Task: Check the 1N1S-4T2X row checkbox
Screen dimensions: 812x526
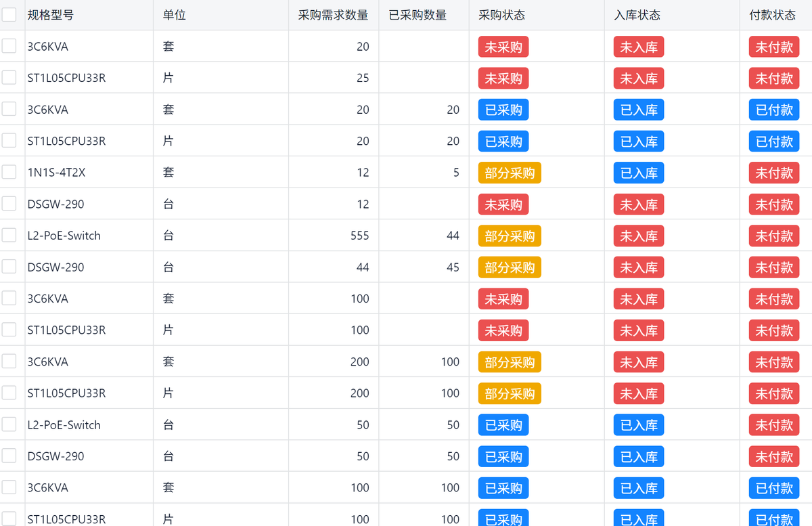Action: pos(9,172)
